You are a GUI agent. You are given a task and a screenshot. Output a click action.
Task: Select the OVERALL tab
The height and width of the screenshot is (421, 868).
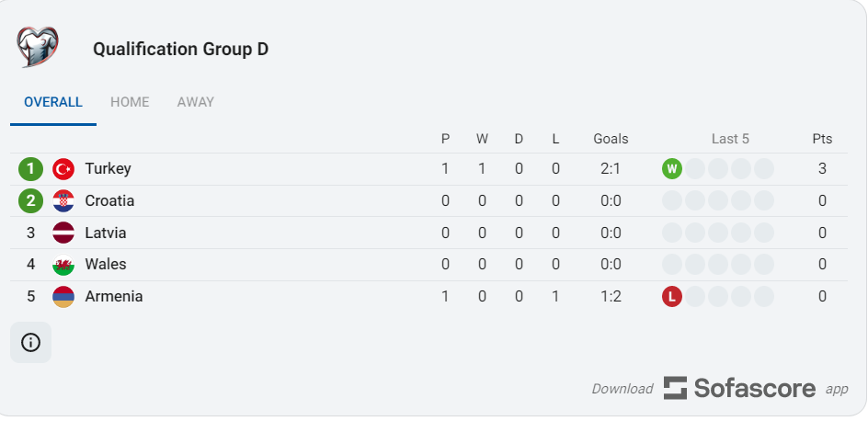[x=53, y=102]
